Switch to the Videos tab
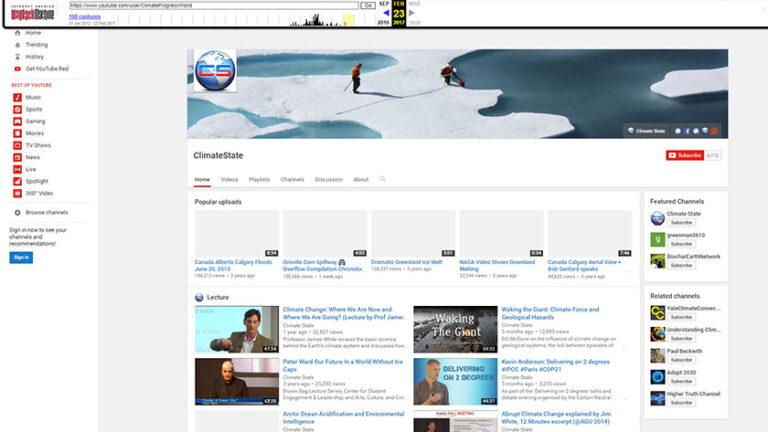 point(229,180)
